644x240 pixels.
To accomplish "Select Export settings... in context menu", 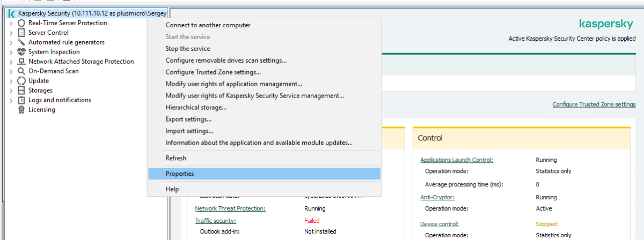I will click(188, 119).
